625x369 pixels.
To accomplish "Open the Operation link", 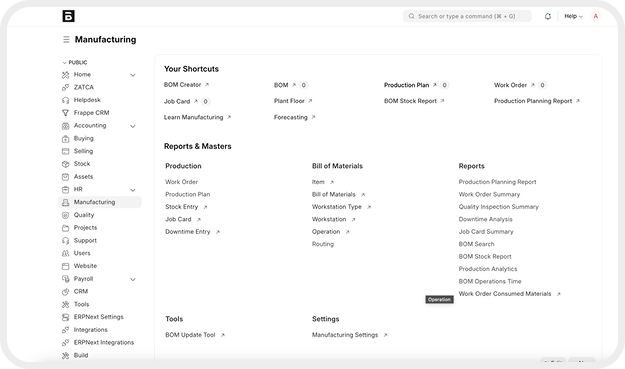I will click(x=330, y=232).
